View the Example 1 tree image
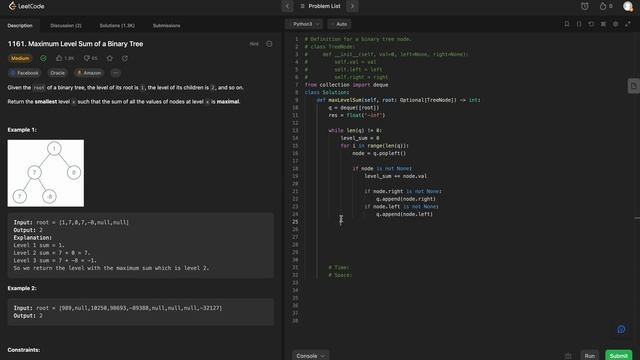Image resolution: width=640 pixels, height=360 pixels. tap(46, 173)
